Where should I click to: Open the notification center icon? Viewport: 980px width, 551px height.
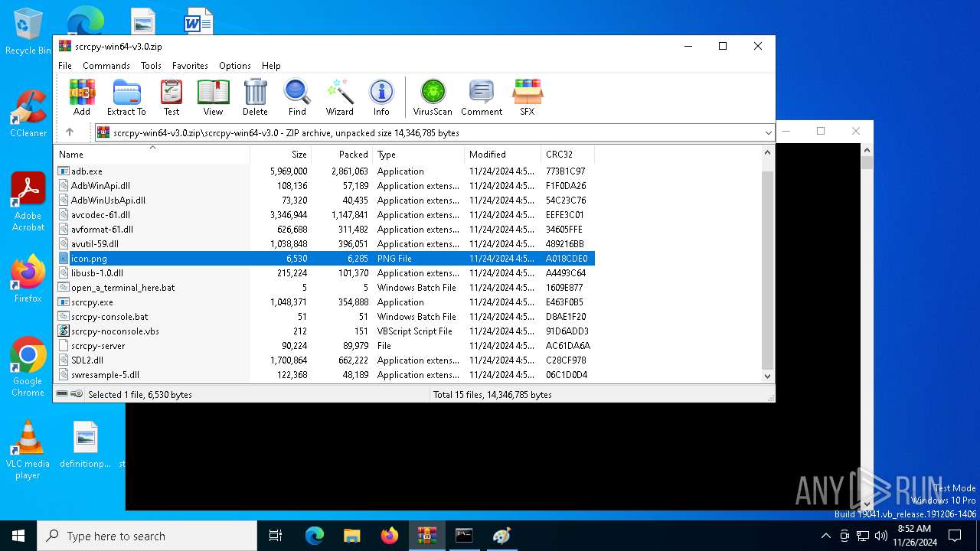point(955,536)
